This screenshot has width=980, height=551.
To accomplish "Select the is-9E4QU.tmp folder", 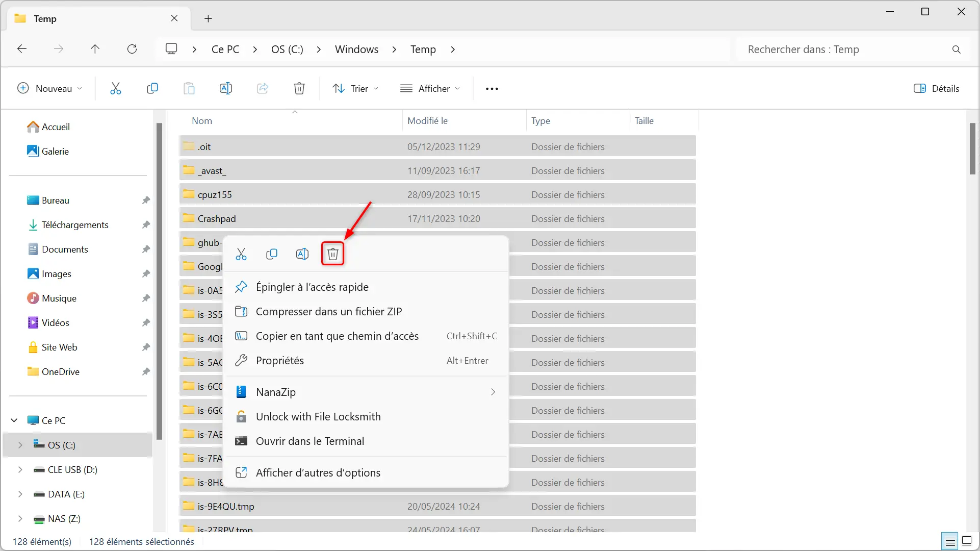I will 437,506.
